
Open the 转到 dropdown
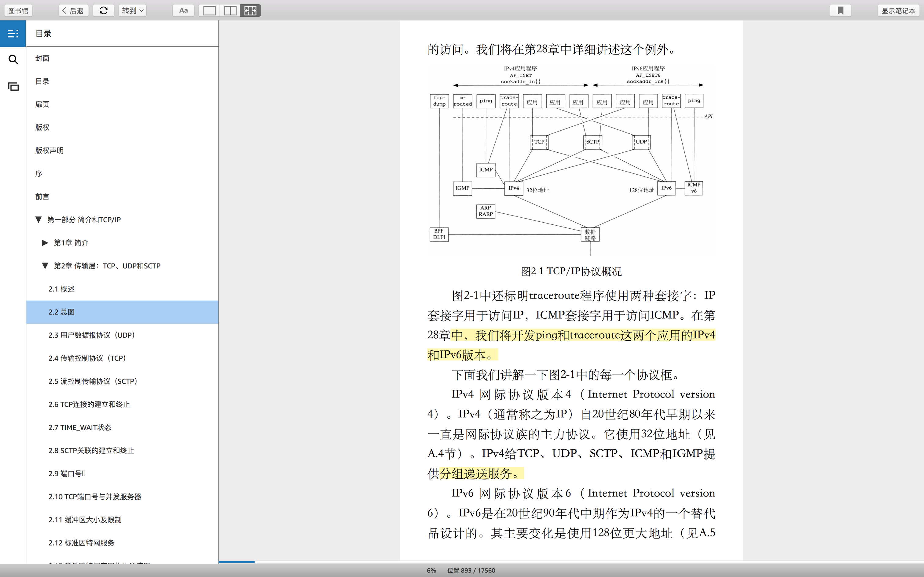tap(133, 11)
